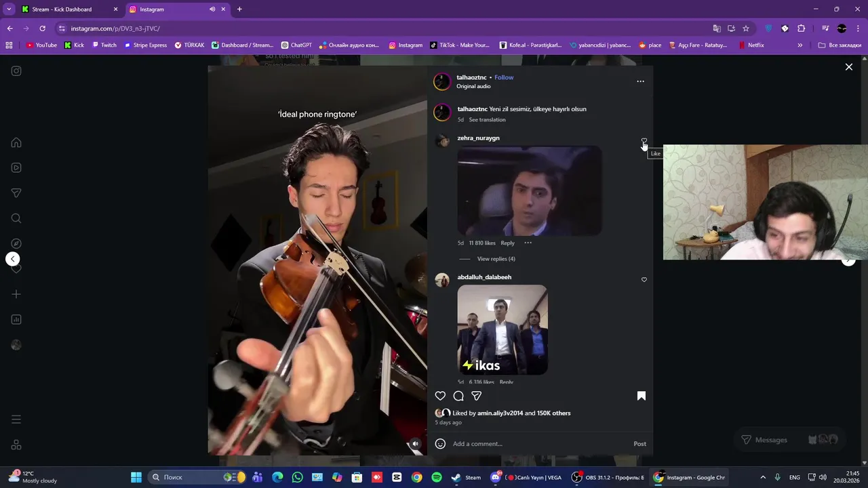Follow talhaoztnc
The image size is (868, 488).
(504, 77)
